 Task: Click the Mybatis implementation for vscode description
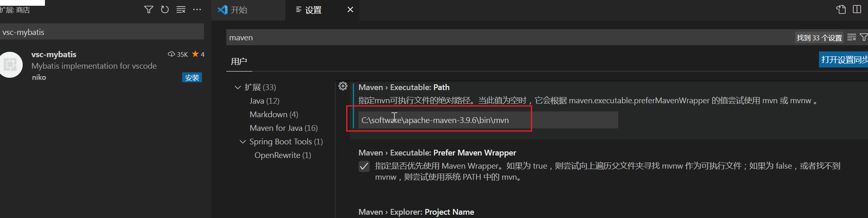(94, 66)
